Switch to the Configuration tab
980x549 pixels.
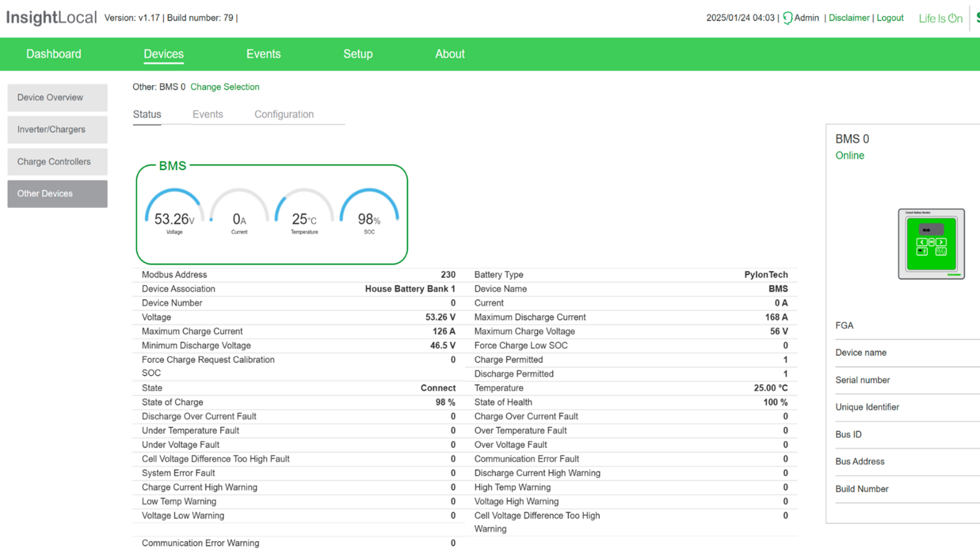[x=284, y=114]
